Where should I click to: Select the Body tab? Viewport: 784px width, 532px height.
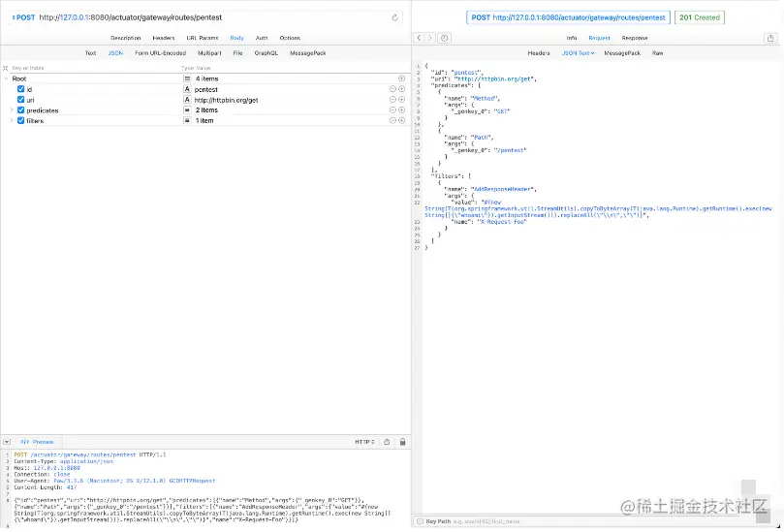(237, 38)
